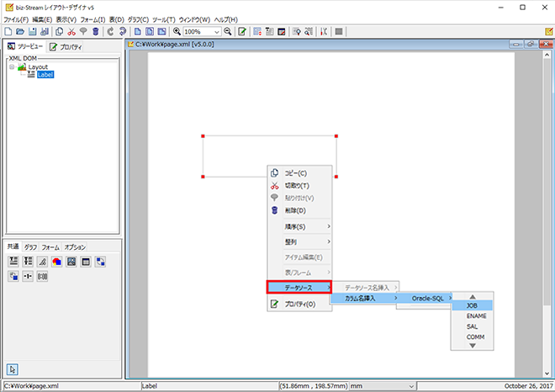555x392 pixels.
Task: Open the ツール(T) menu
Action: pos(163,19)
